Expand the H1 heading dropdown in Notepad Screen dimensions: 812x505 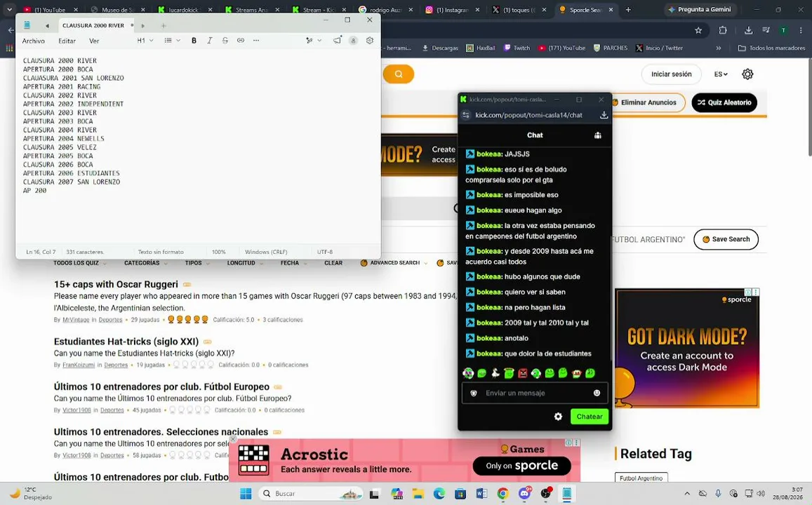[145, 41]
